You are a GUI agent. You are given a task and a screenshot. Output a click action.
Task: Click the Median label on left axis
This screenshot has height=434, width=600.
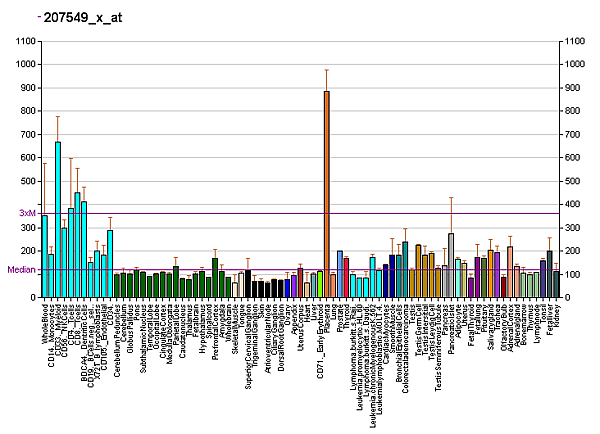point(22,270)
